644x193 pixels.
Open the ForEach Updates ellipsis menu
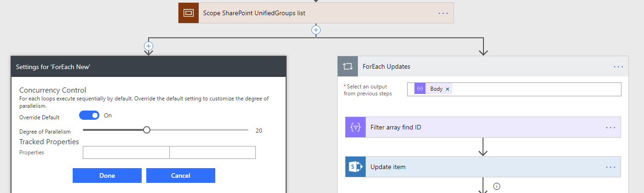click(618, 67)
